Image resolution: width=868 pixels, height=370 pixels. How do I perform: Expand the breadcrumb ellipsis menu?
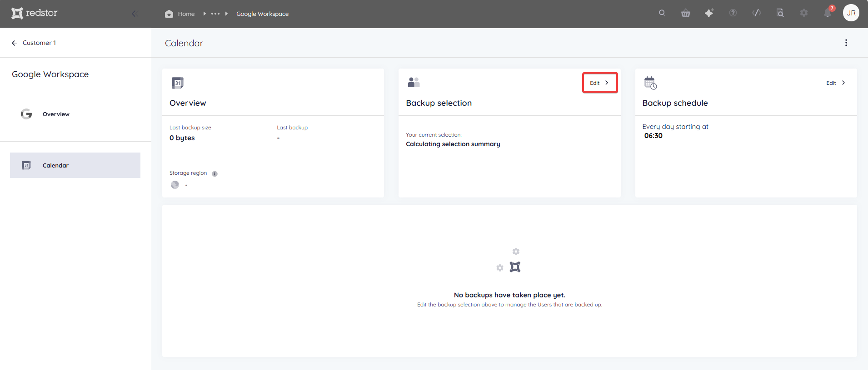[215, 14]
